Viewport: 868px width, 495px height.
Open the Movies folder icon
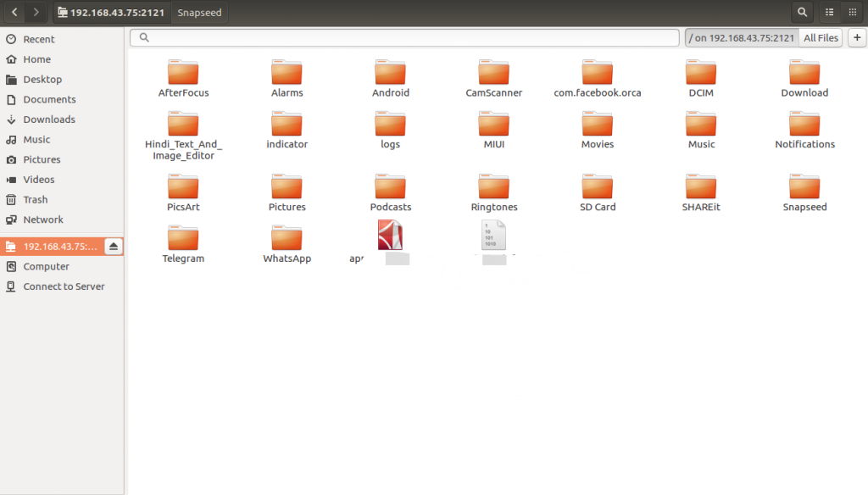point(598,124)
